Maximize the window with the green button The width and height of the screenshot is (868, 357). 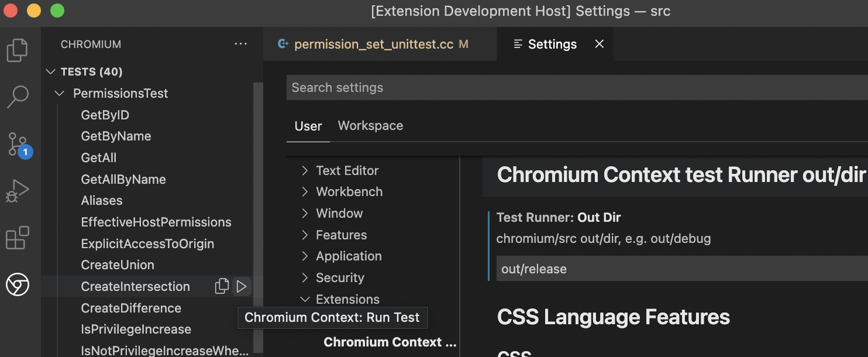57,11
